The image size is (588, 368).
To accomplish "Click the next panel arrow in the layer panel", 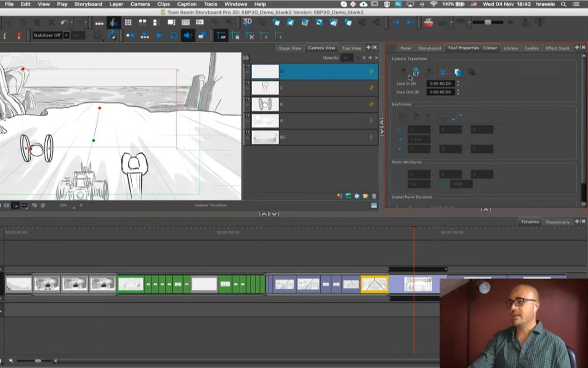I will (376, 58).
